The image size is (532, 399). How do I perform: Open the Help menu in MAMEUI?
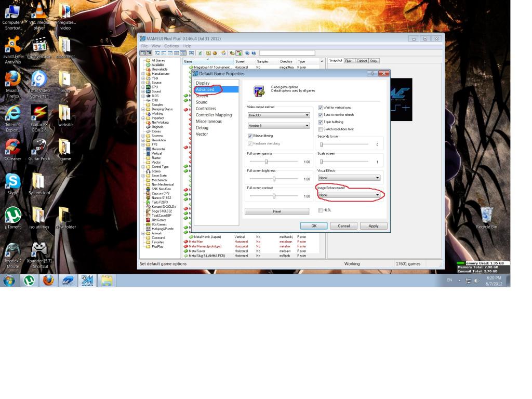pyautogui.click(x=187, y=46)
